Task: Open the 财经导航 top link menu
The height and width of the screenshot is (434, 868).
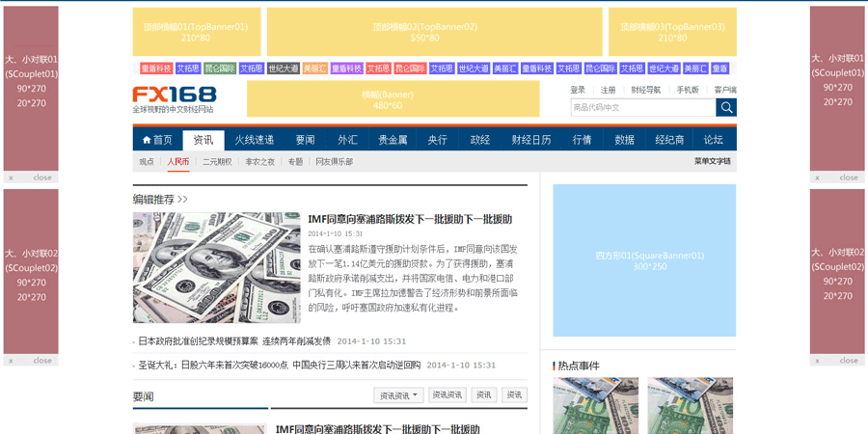Action: 645,90
